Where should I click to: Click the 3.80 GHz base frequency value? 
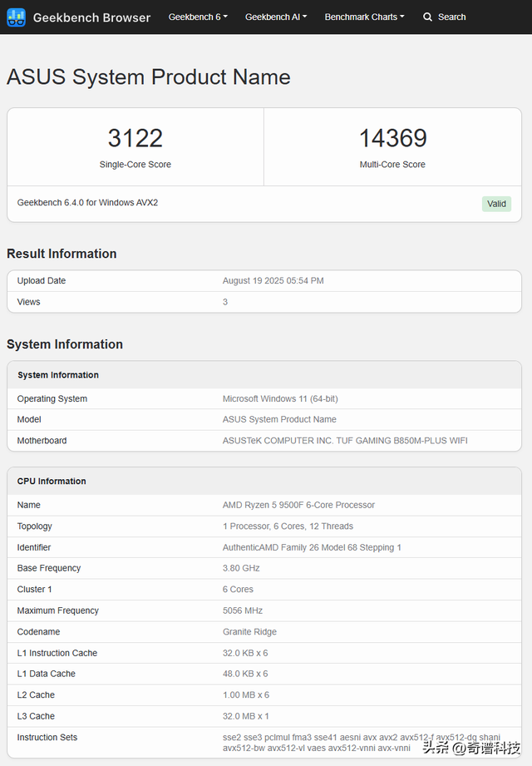click(x=241, y=568)
